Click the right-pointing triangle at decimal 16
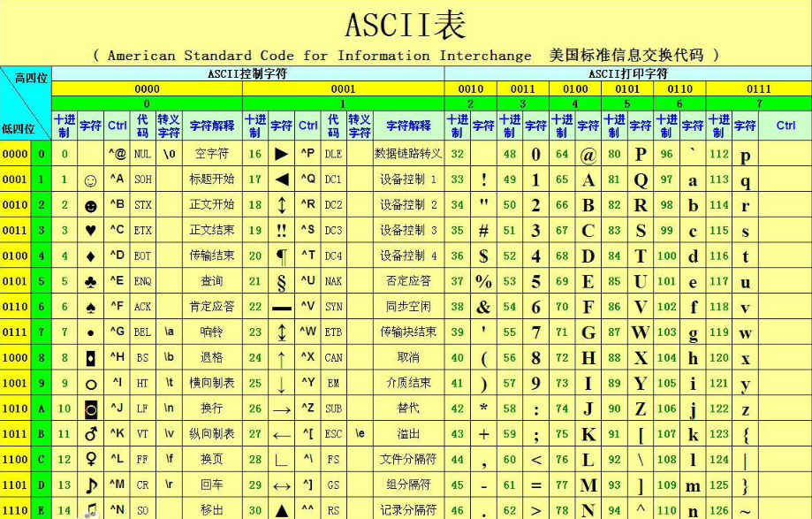812x519 pixels. tap(281, 151)
